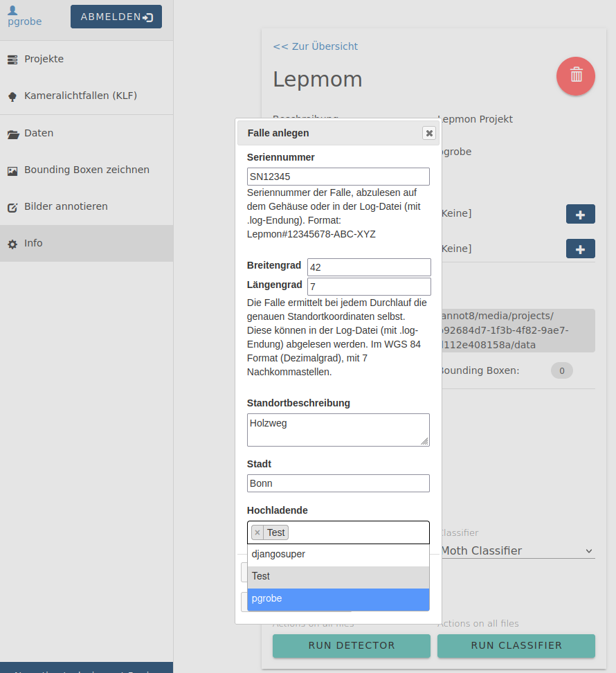Follow the Zur Übersicht link

click(316, 46)
